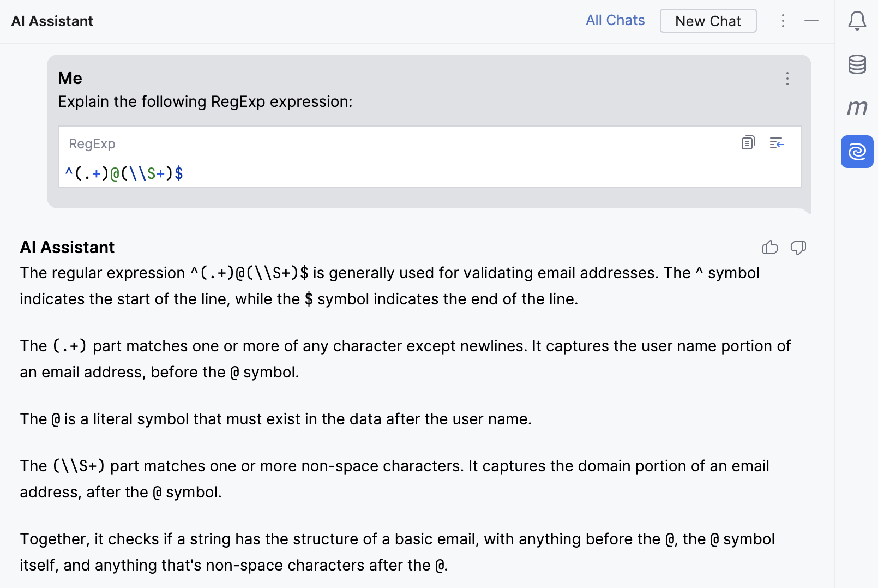Start a New Chat

click(708, 21)
